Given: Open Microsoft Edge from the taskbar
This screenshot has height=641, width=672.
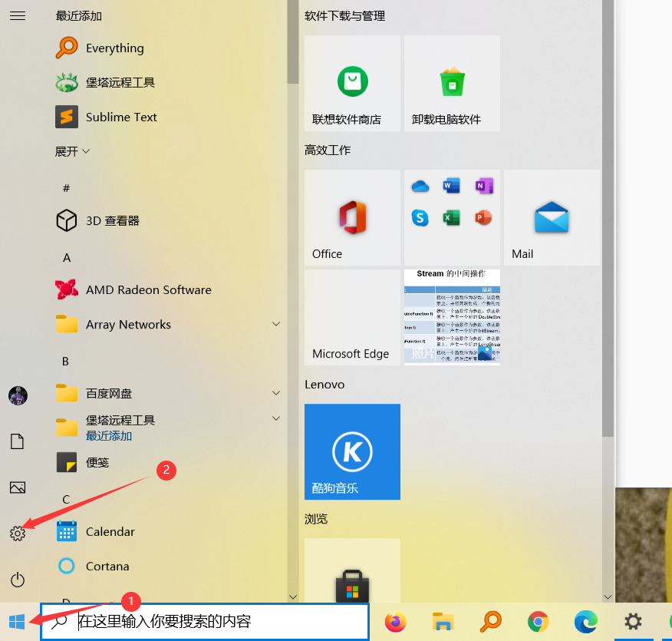Looking at the screenshot, I should pos(586,621).
